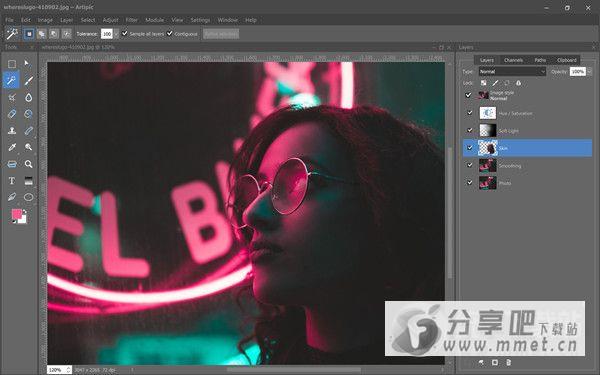Viewport: 600px width, 375px height.
Task: Click the Opacity percentage field
Action: coord(578,72)
